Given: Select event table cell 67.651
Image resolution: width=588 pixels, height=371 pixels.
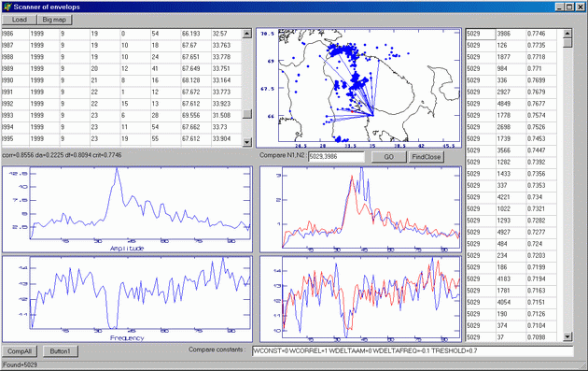Looking at the screenshot, I should [x=196, y=57].
